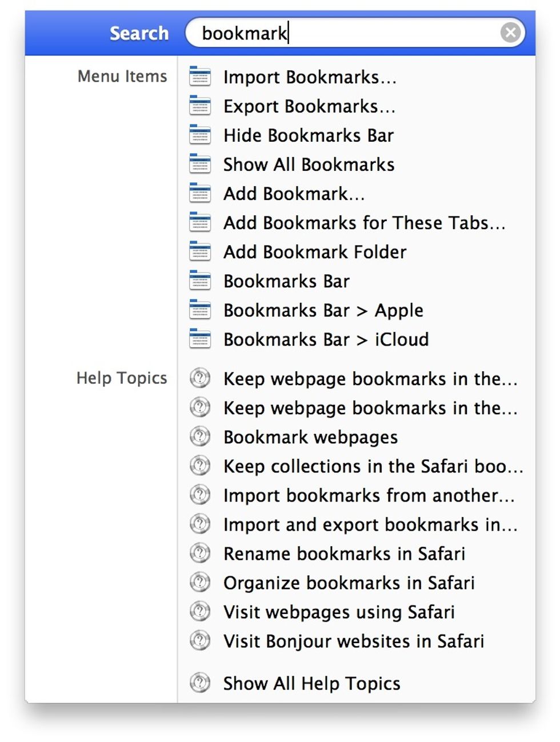
Task: Click the question mark icon beside Rename bookmarks in Safari
Action: pos(199,553)
